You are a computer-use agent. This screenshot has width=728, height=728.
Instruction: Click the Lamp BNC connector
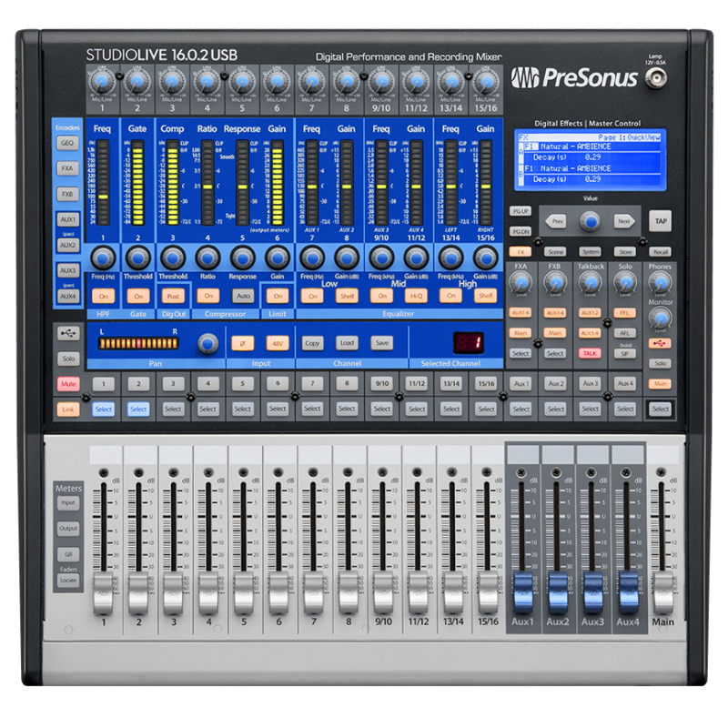click(656, 78)
